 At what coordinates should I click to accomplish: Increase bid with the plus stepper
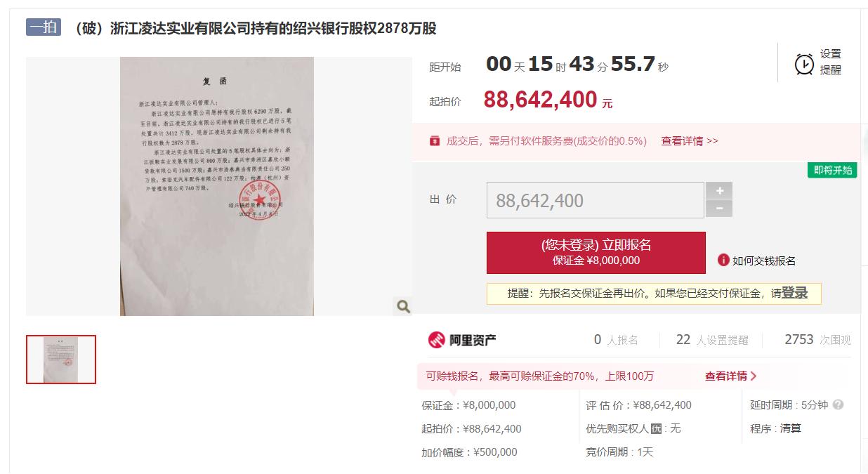pos(719,190)
